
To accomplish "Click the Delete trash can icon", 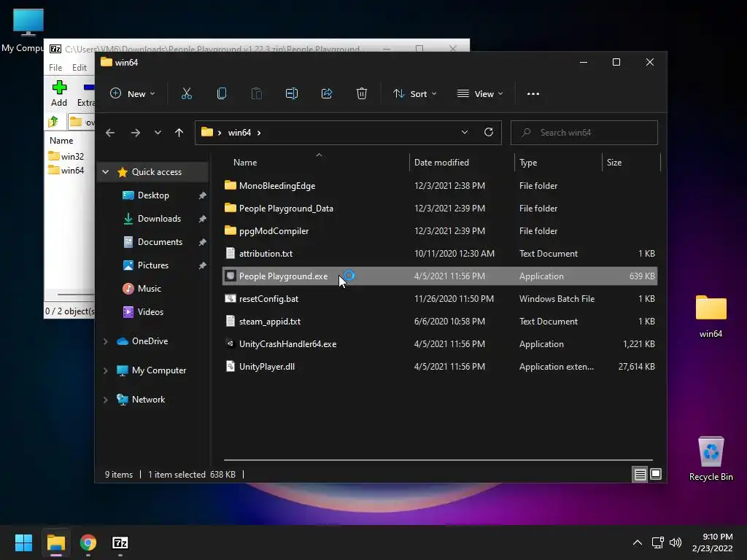I will (x=362, y=94).
